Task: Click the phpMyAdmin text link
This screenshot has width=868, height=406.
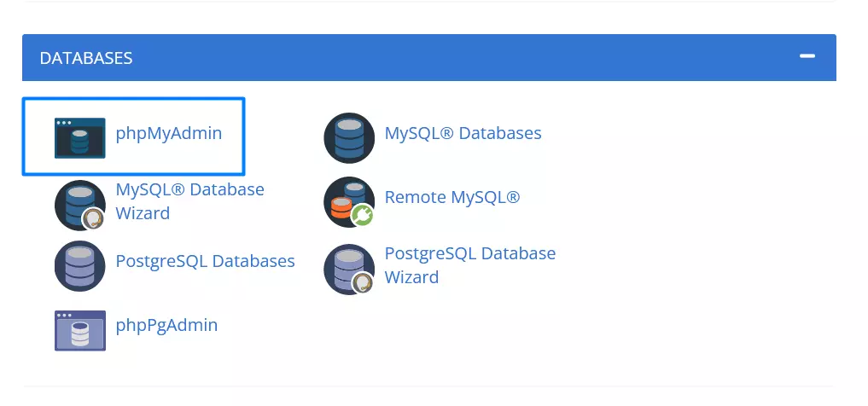Action: pos(169,133)
